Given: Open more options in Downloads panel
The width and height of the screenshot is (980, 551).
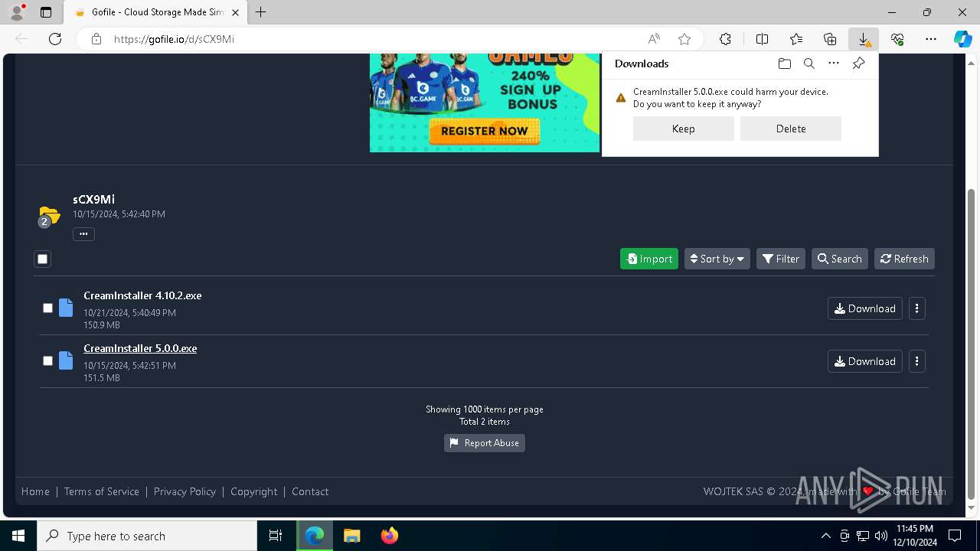Looking at the screenshot, I should pos(834,64).
